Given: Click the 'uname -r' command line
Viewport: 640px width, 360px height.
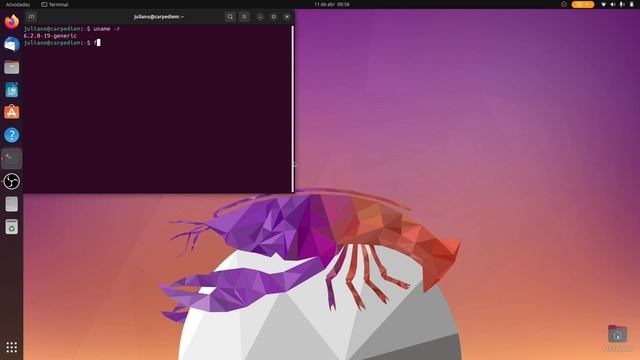Looking at the screenshot, I should point(72,29).
